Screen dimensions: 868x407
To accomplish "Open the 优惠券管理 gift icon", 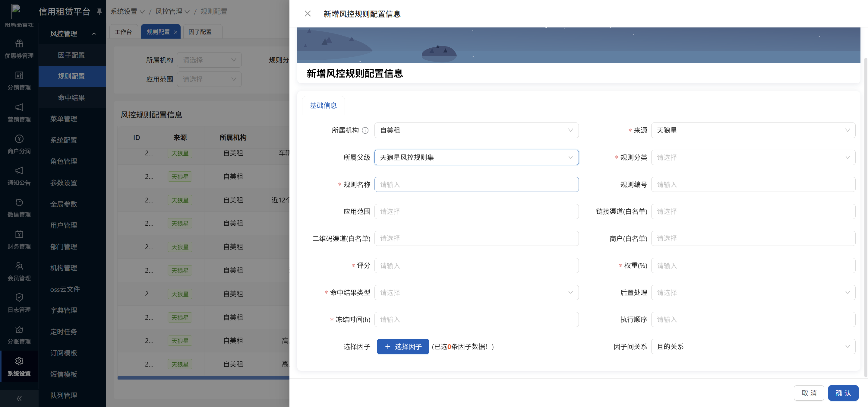I will pyautogui.click(x=19, y=43).
